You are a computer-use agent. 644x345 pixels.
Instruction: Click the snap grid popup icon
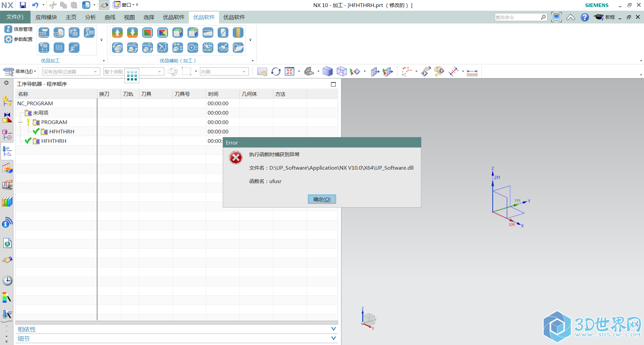tap(132, 75)
